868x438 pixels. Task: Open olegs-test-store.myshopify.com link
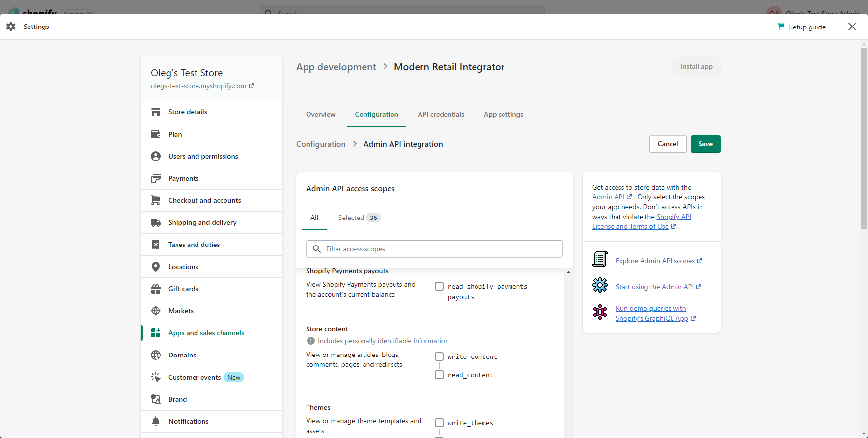[x=198, y=86]
